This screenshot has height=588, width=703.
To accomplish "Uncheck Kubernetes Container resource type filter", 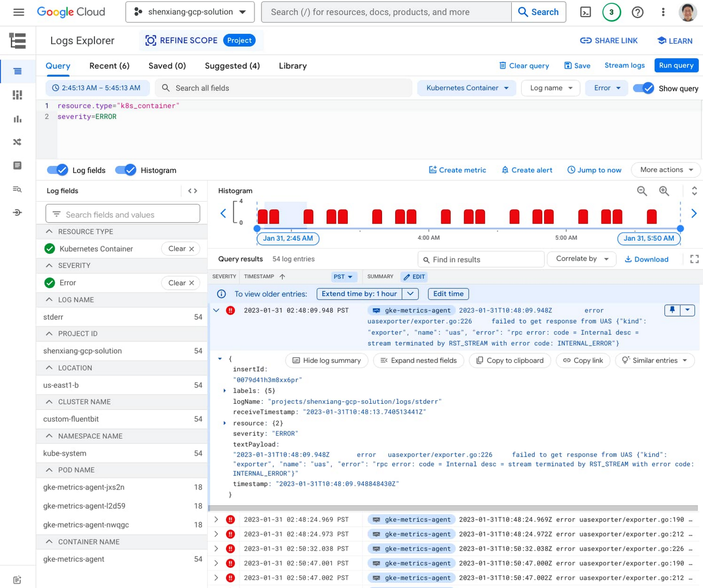I will click(x=50, y=249).
